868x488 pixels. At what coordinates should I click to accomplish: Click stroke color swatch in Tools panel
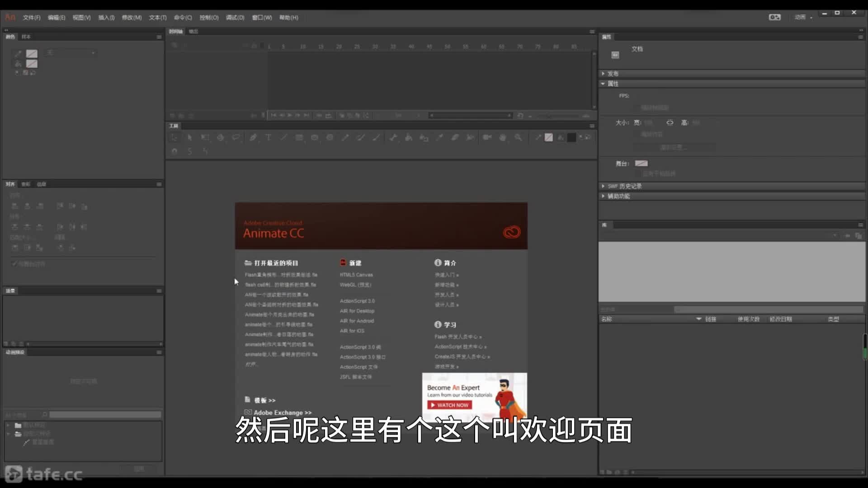(x=548, y=137)
